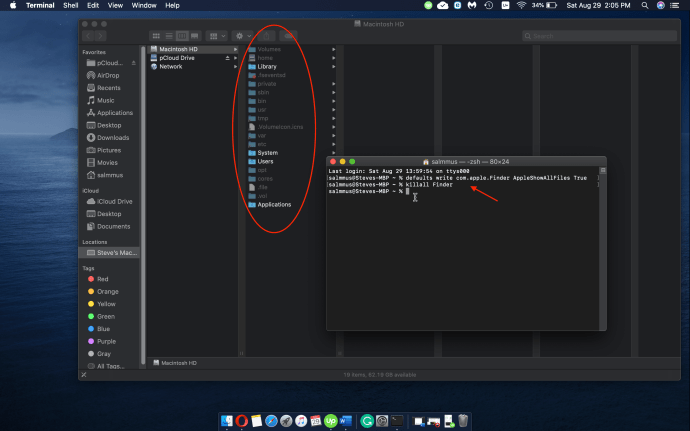Open the Window menu

[x=144, y=5]
